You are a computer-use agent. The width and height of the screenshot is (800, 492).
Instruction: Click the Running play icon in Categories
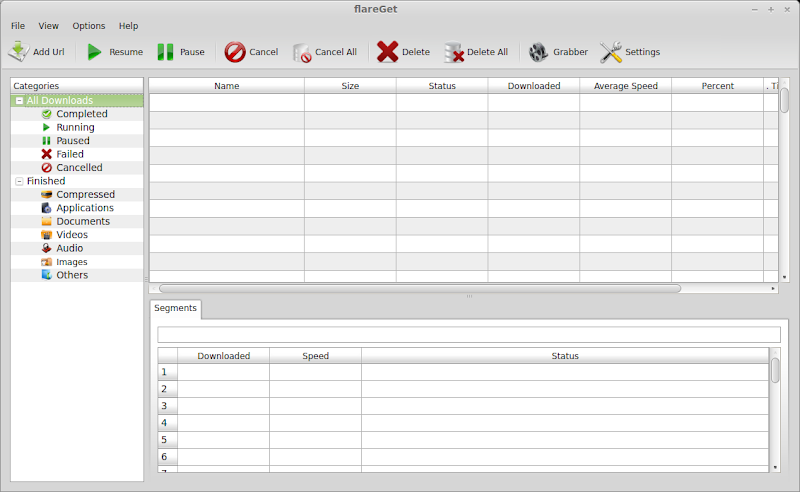click(46, 127)
